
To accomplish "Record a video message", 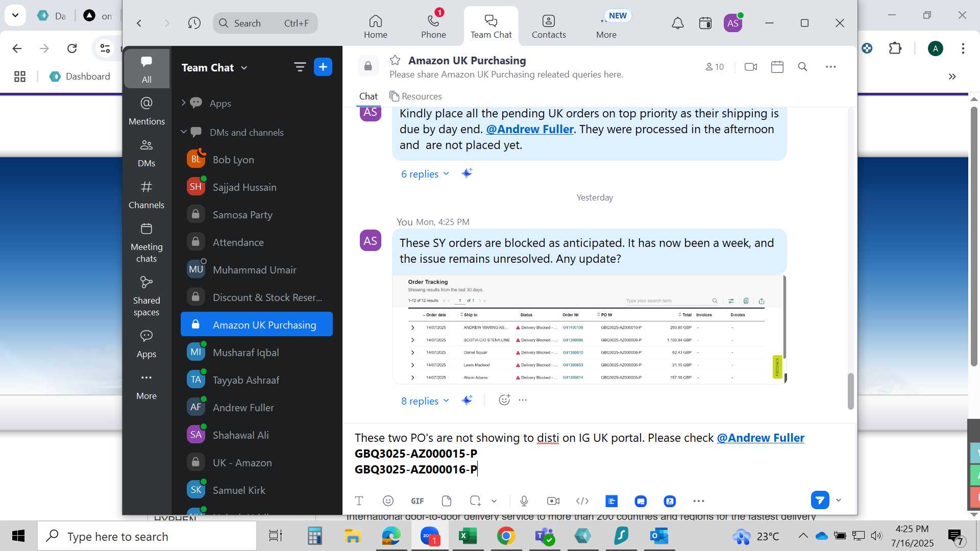I will 553,501.
